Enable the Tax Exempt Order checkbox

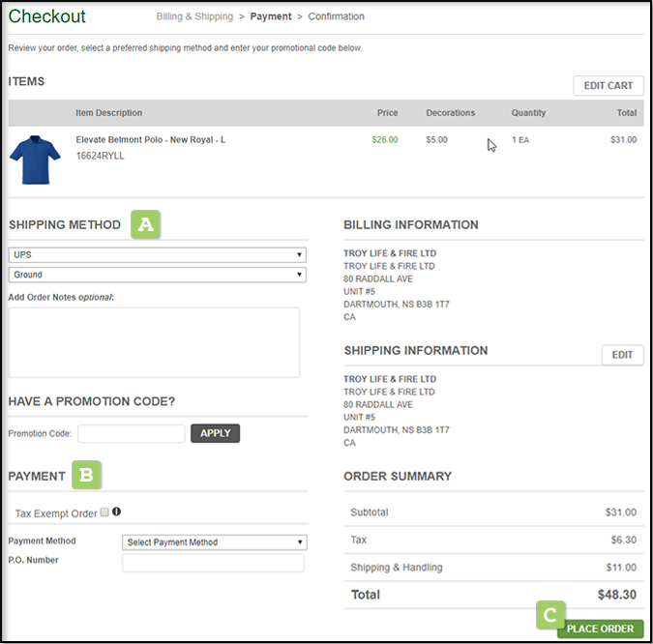pyautogui.click(x=104, y=513)
